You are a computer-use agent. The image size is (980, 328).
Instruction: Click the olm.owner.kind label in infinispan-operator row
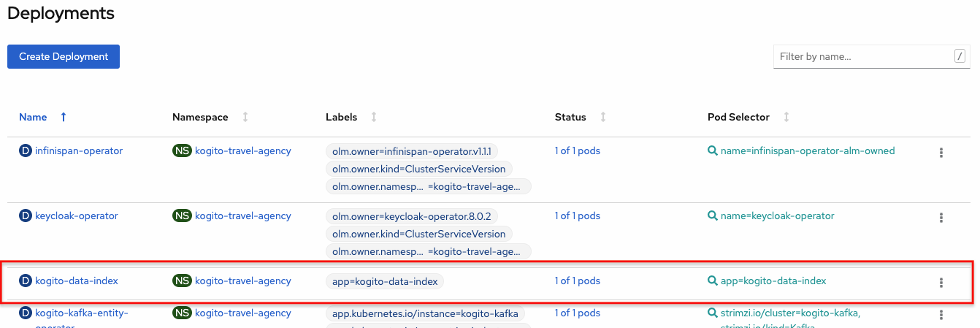(419, 169)
